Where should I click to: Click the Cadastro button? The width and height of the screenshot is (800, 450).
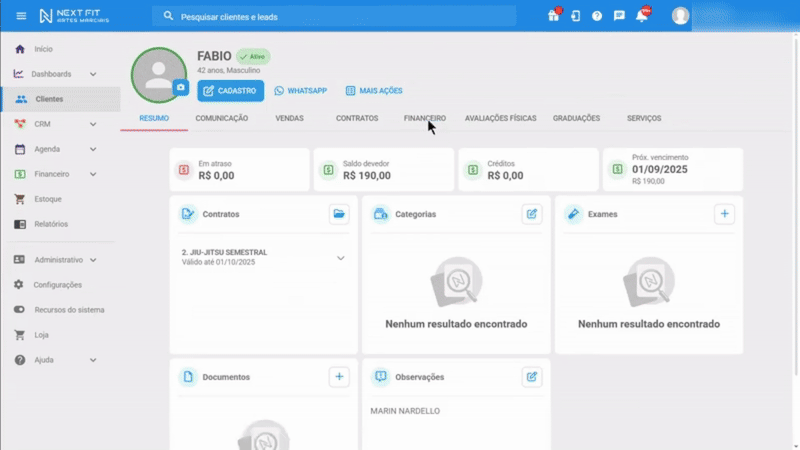point(231,91)
